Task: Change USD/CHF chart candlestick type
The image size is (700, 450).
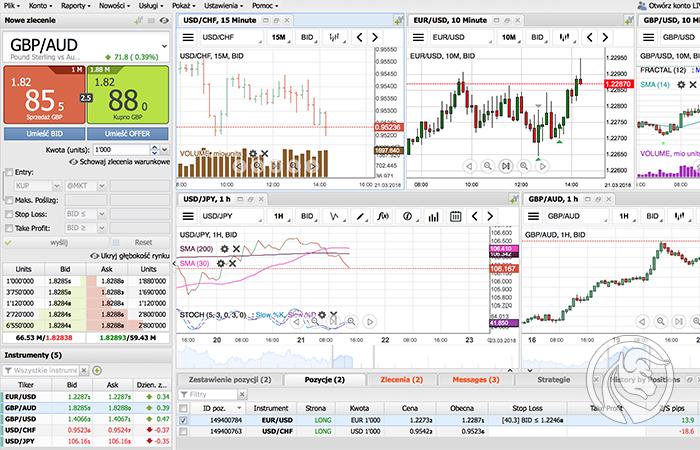Action: pyautogui.click(x=334, y=38)
